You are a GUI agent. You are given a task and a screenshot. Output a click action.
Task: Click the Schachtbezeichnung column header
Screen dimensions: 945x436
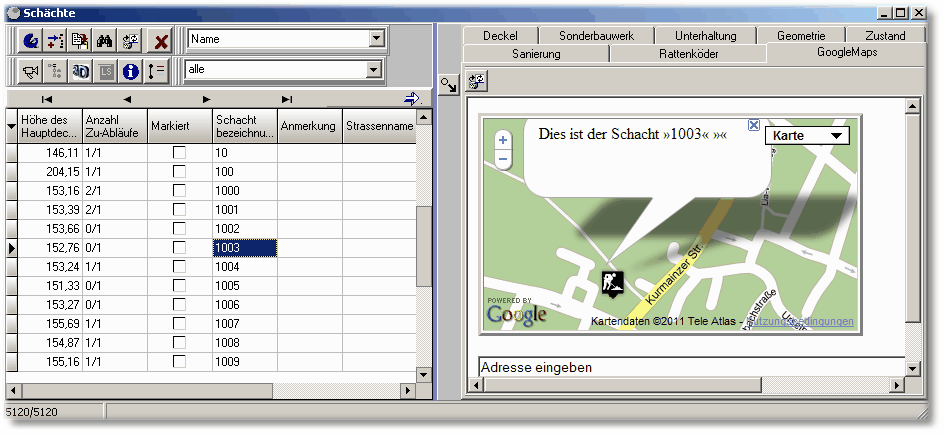245,126
